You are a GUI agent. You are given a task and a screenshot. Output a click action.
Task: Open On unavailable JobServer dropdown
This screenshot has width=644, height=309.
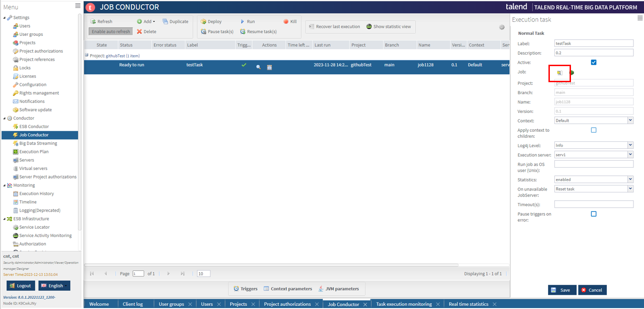(630, 189)
